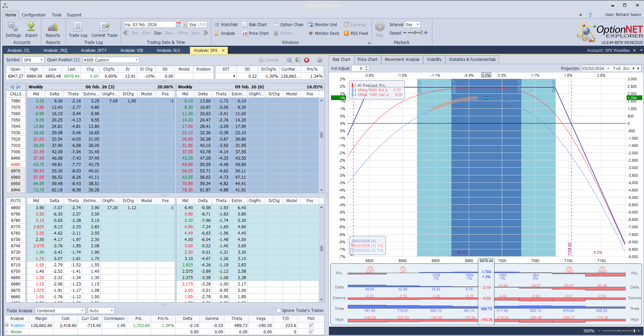Screen dimensions: 644x336
Task: Click the Commit Trade icon
Action: (104, 27)
